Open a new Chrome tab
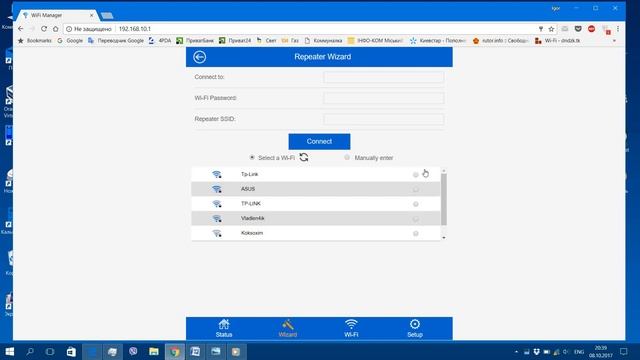 click(107, 16)
